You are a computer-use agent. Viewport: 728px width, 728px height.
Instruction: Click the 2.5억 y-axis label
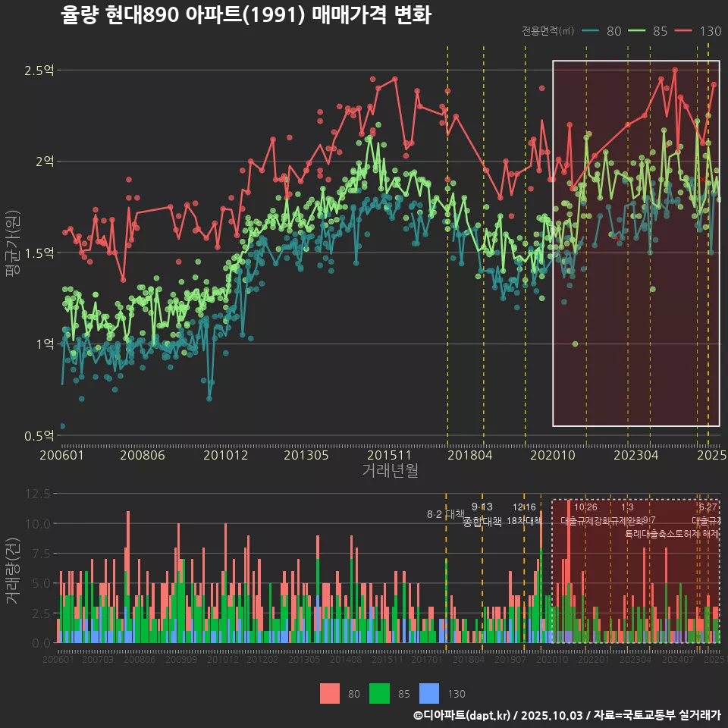click(x=39, y=71)
